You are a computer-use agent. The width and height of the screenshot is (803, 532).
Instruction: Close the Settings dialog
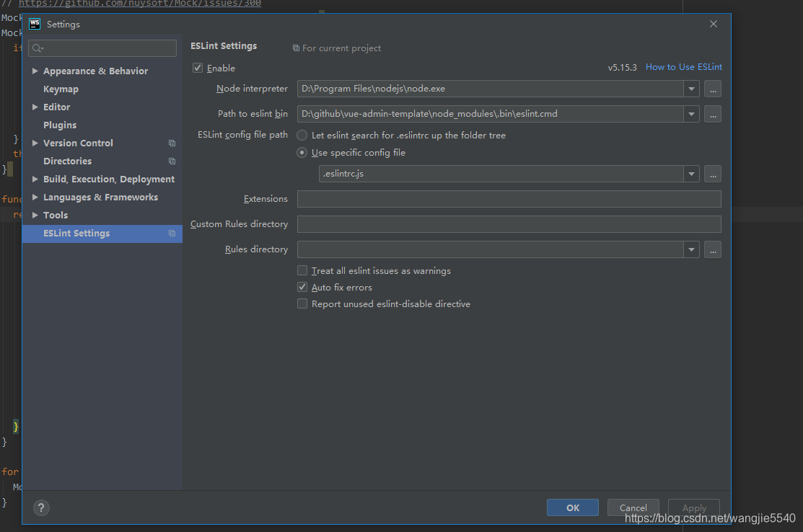(x=714, y=24)
